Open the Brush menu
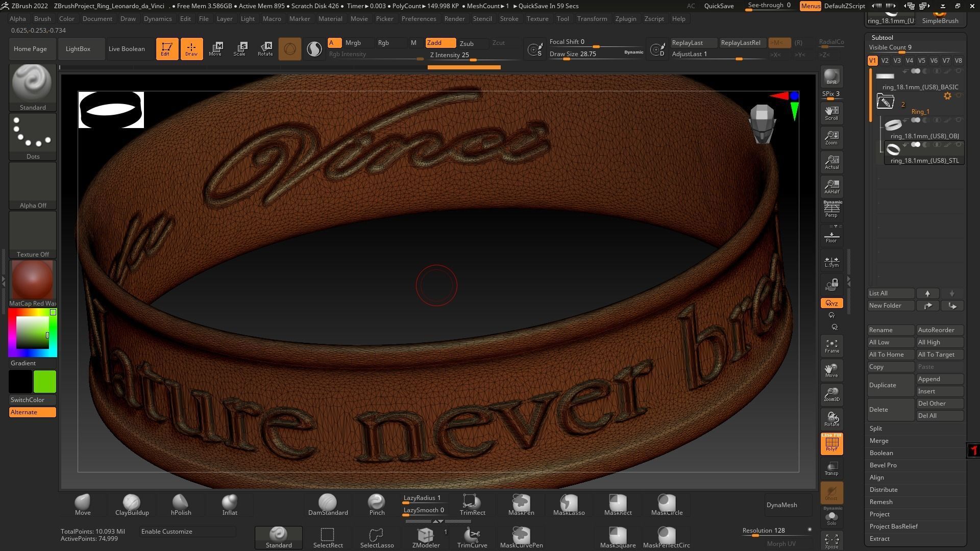Image resolution: width=980 pixels, height=551 pixels. tap(42, 18)
